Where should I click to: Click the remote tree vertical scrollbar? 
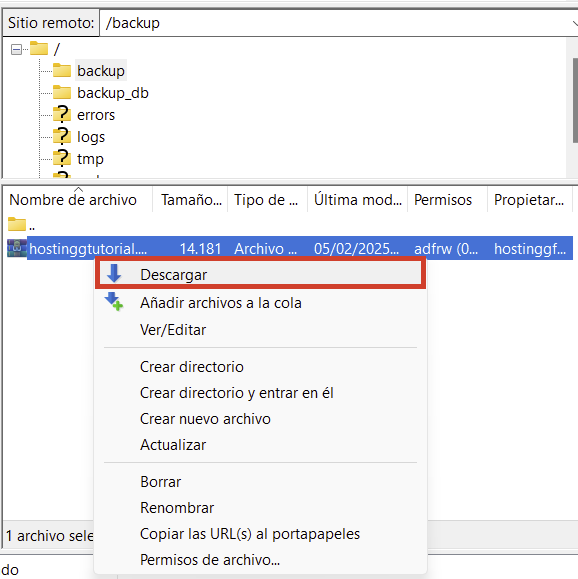click(575, 100)
